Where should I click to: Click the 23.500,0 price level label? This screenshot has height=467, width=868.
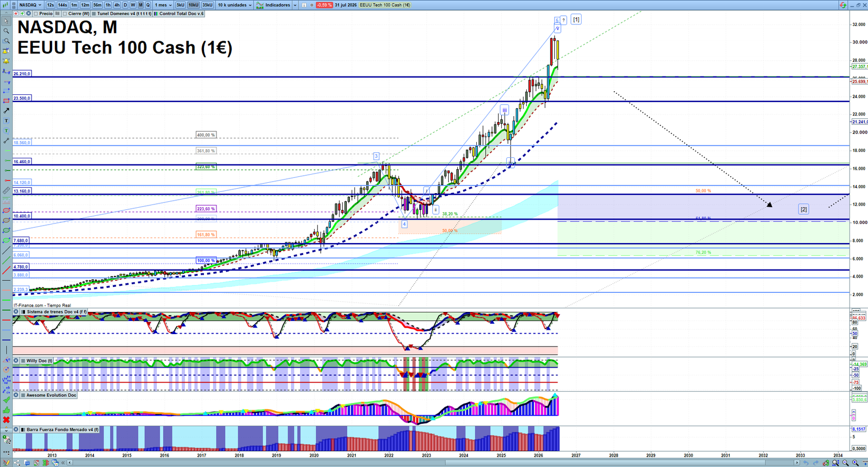pos(22,98)
